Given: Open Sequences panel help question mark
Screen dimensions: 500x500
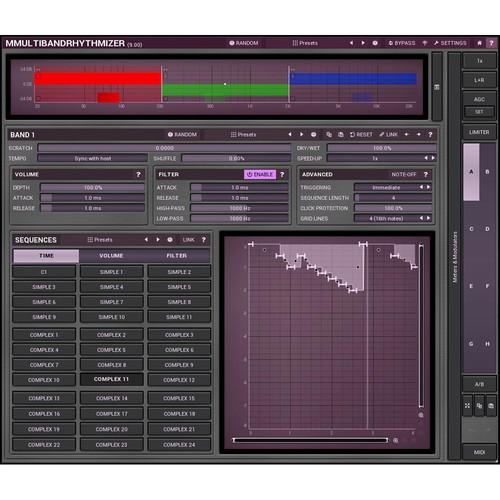Looking at the screenshot, I should [204, 240].
